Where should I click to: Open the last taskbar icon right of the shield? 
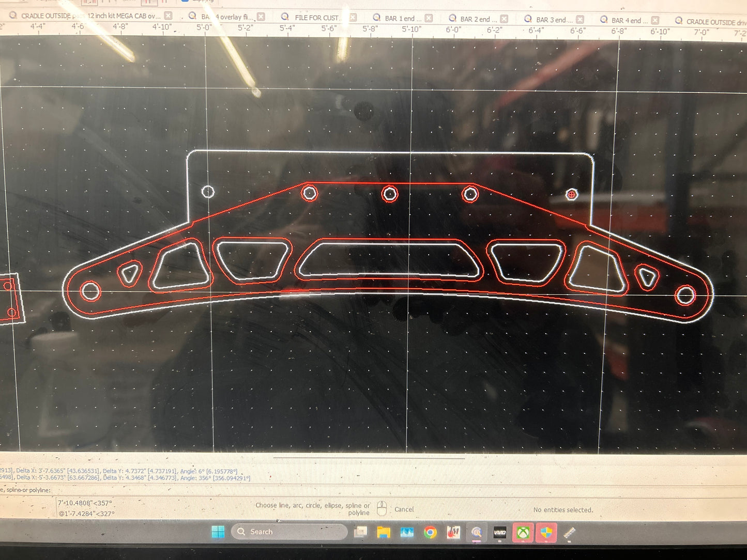pyautogui.click(x=570, y=533)
